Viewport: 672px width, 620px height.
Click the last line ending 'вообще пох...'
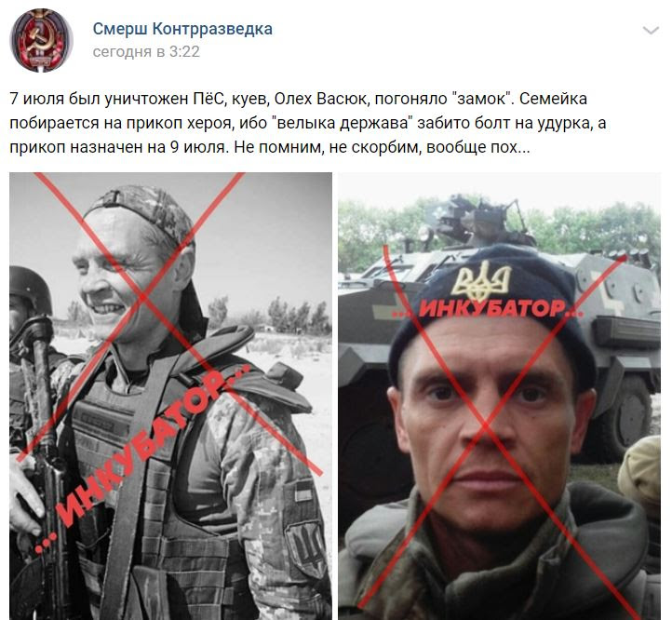coord(270,147)
